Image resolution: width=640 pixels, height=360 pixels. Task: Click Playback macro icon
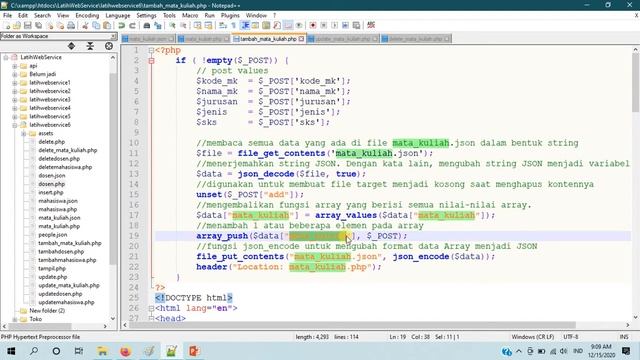pos(334,25)
